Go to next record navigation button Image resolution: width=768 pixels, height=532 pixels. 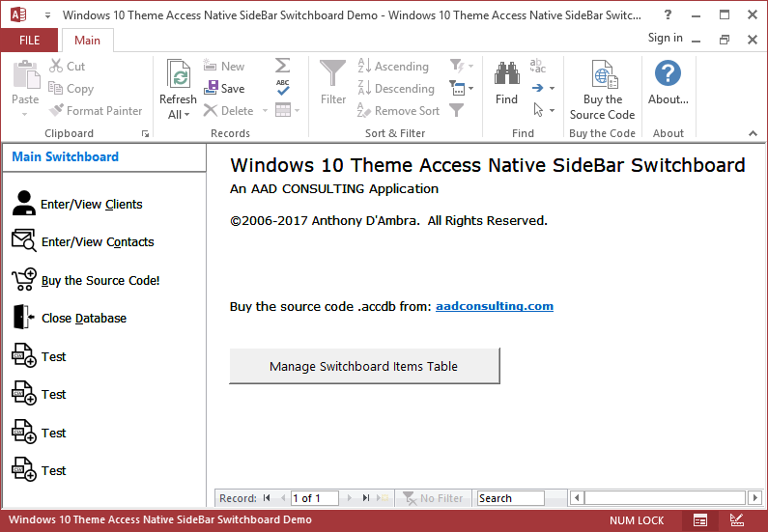pos(350,498)
